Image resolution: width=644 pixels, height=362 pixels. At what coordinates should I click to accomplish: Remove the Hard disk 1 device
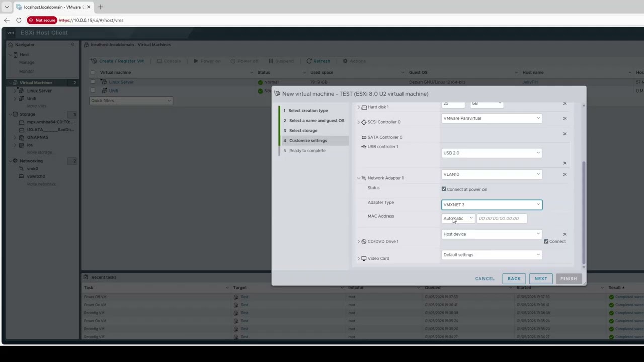[565, 104]
